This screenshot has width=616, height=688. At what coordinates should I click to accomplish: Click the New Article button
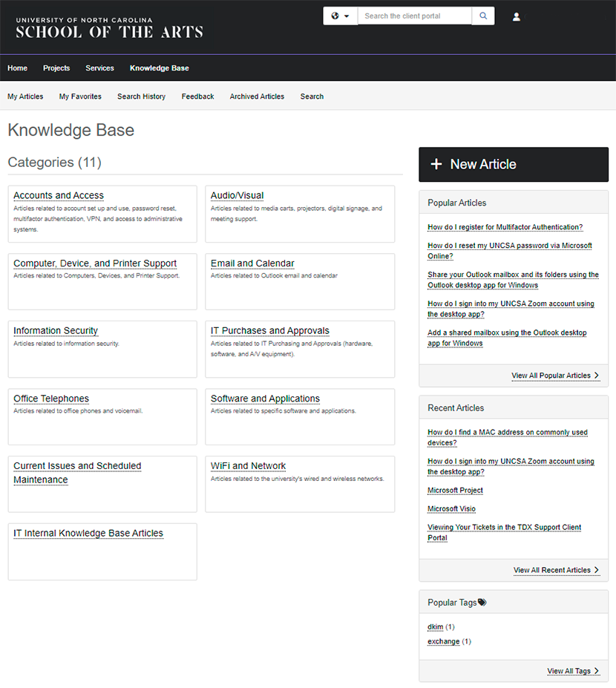(513, 164)
